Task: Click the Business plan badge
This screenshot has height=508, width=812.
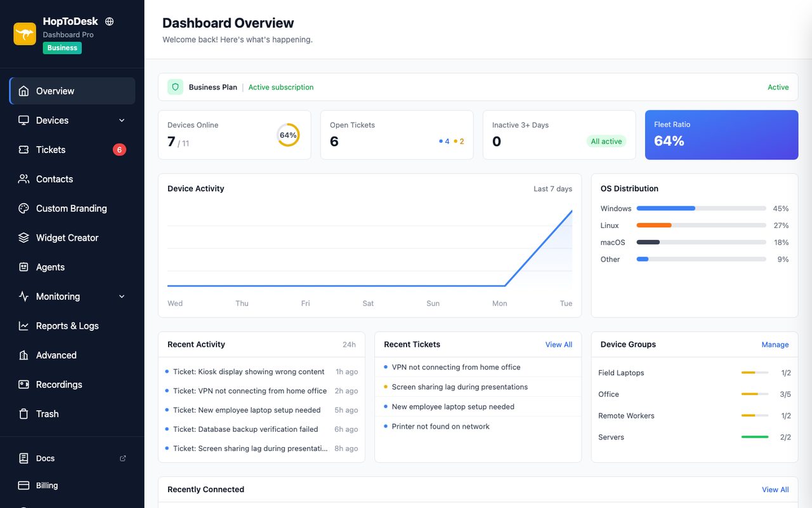Action: 62,48
